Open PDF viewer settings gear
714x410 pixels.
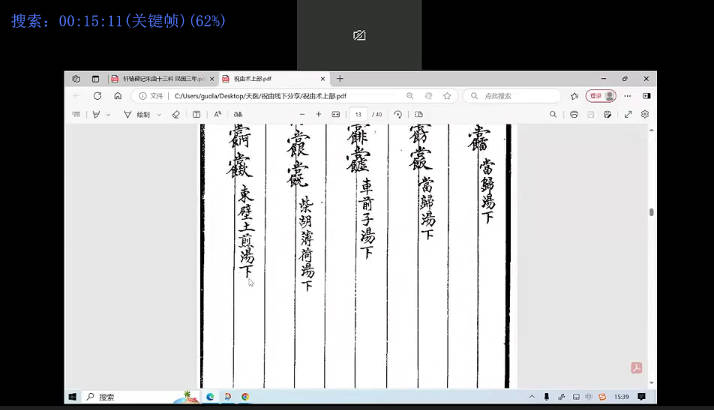click(645, 115)
